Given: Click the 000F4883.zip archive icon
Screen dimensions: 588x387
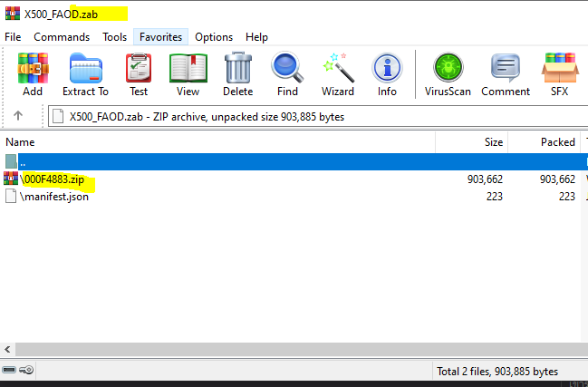Looking at the screenshot, I should (x=11, y=179).
